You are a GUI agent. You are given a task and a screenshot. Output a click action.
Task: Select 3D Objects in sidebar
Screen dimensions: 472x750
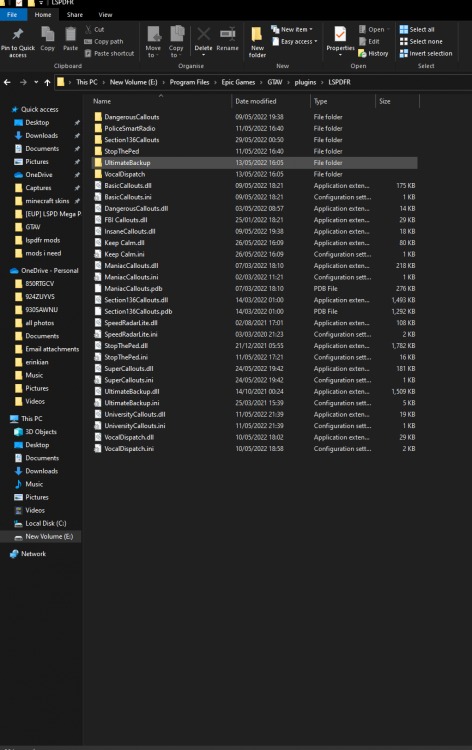click(41, 432)
